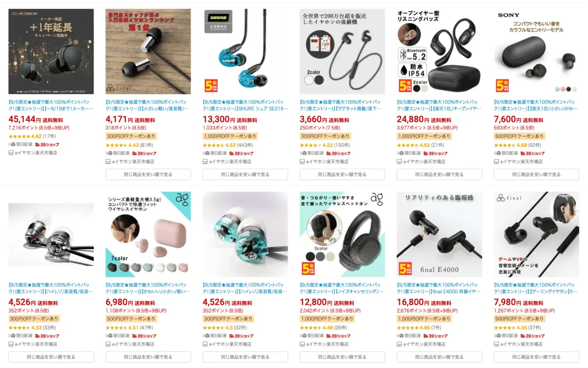Click 同じ商品を安い順で見る under the 7,980円 item
588x368 pixels.
[x=537, y=357]
